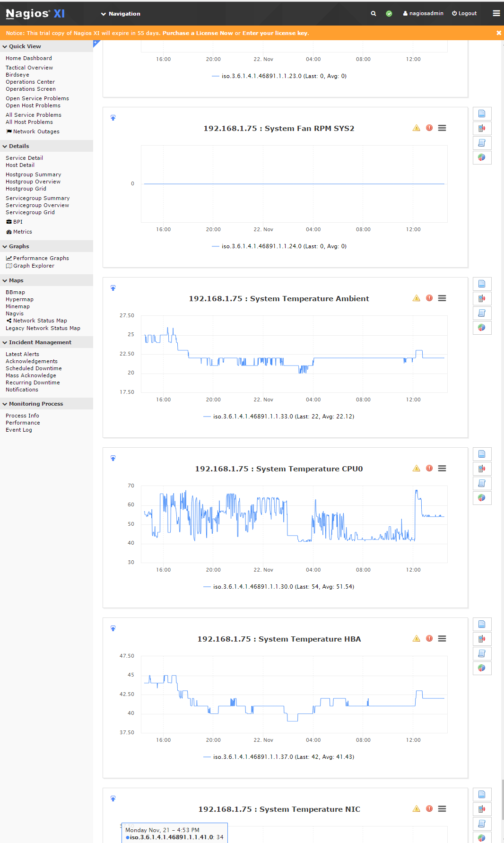View history scroll icon for Temperature CPU0
The height and width of the screenshot is (843, 504).
(482, 483)
